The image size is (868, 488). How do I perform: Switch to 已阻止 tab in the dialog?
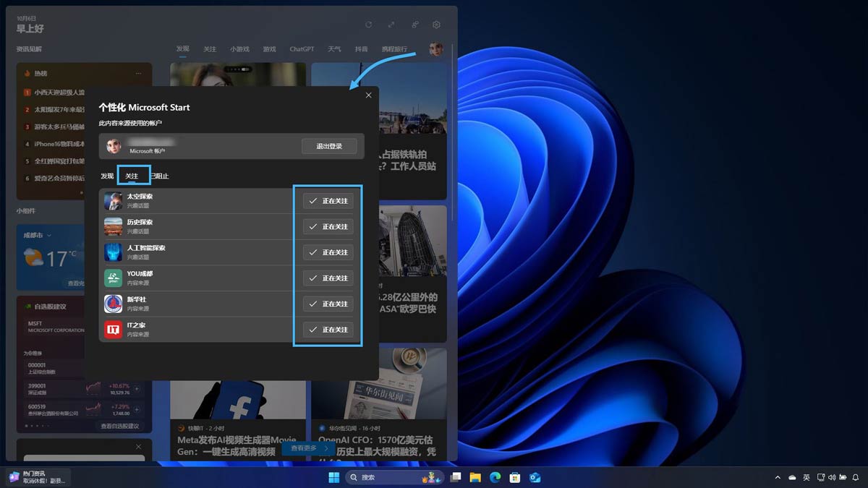[161, 176]
